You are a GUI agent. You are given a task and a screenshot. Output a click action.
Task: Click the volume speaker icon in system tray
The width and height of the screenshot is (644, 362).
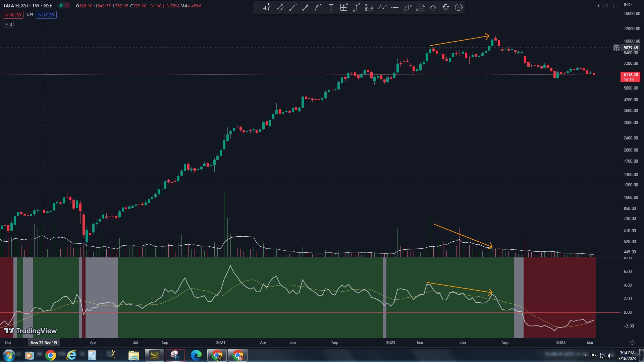click(610, 356)
